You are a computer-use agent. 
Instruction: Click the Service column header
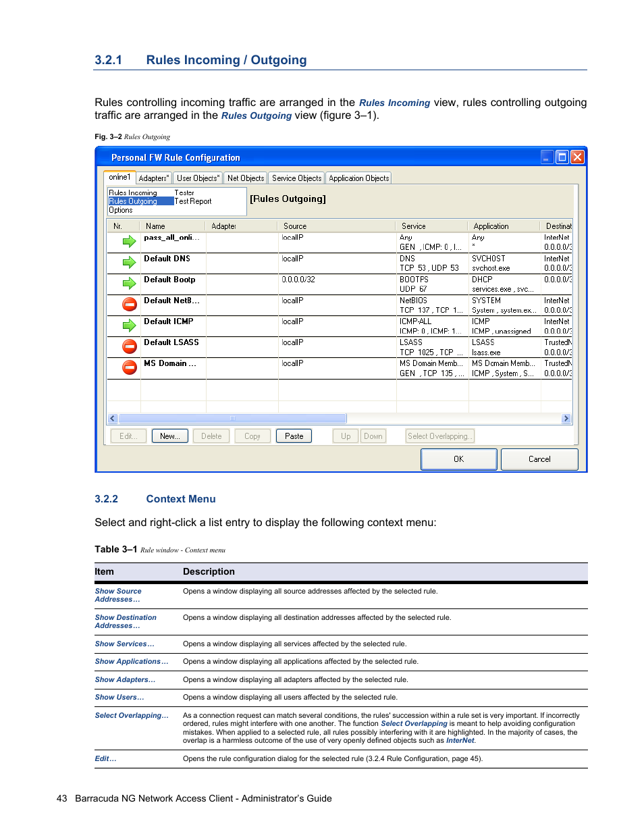coord(431,226)
